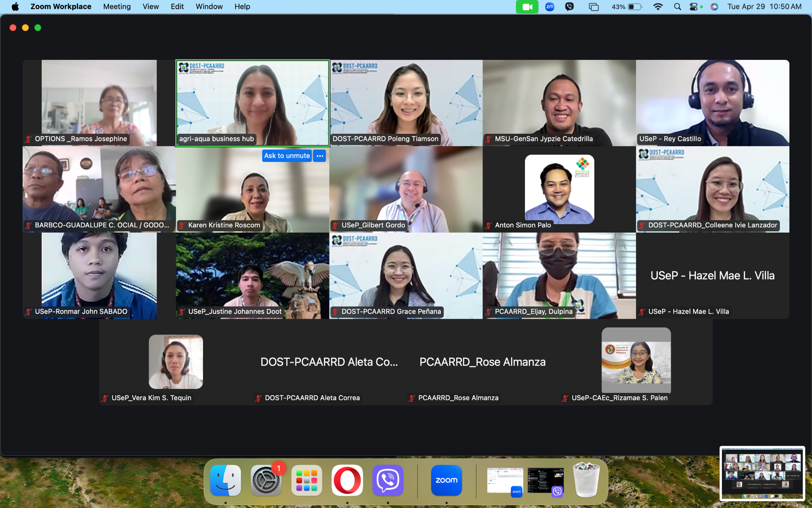Click muted mic icon on USeP_Vera Kim S. Tequin
The image size is (812, 508).
(x=105, y=398)
